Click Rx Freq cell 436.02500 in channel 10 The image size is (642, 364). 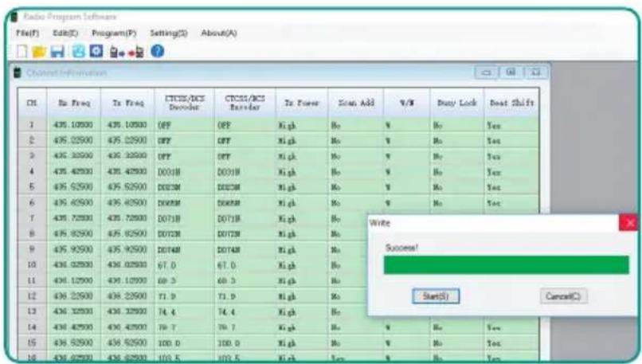[x=74, y=265]
